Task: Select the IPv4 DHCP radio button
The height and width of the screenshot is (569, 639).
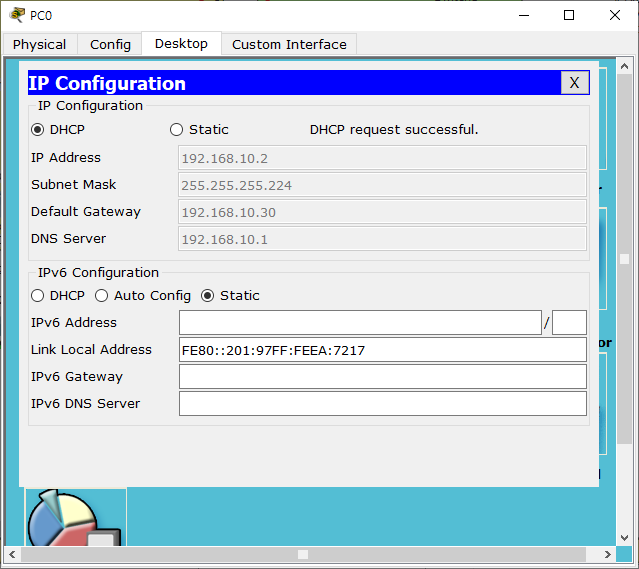Action: coord(37,130)
